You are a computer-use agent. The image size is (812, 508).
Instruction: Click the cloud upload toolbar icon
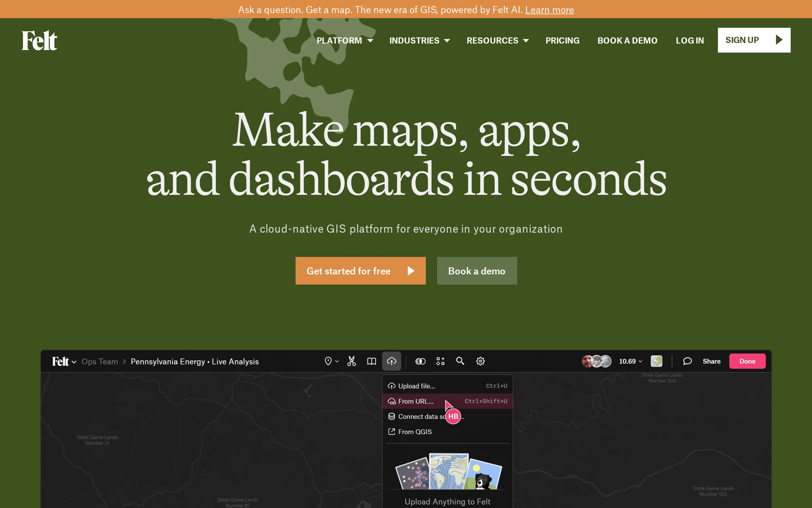(x=392, y=361)
